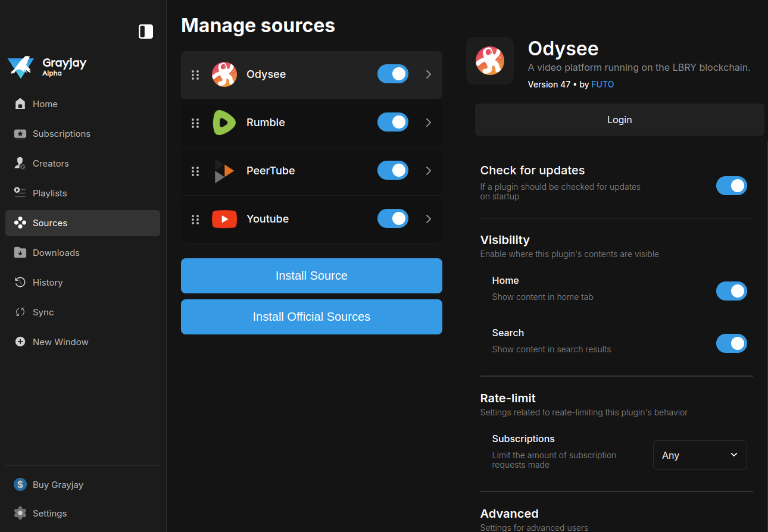This screenshot has width=768, height=532.
Task: Click the Rumble row drag handle
Action: 195,123
